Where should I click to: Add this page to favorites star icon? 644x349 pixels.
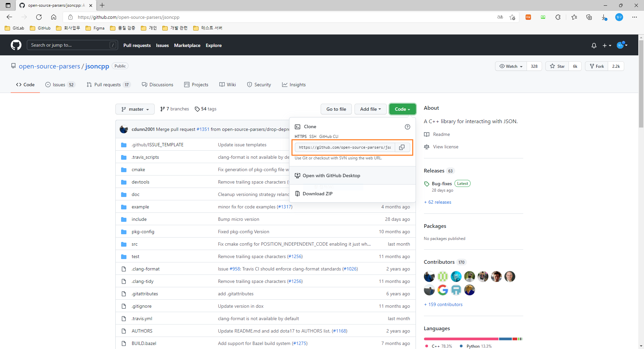[x=512, y=17]
